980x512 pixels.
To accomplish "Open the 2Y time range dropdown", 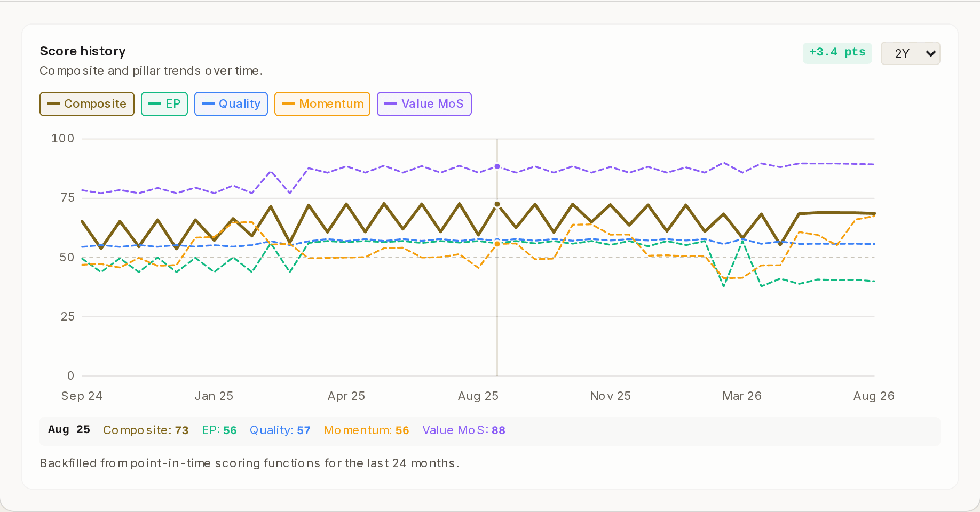I will pos(911,53).
